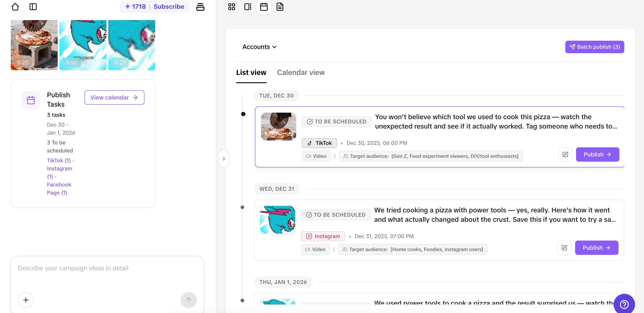Select the calendar icon in top toolbar

(x=264, y=7)
